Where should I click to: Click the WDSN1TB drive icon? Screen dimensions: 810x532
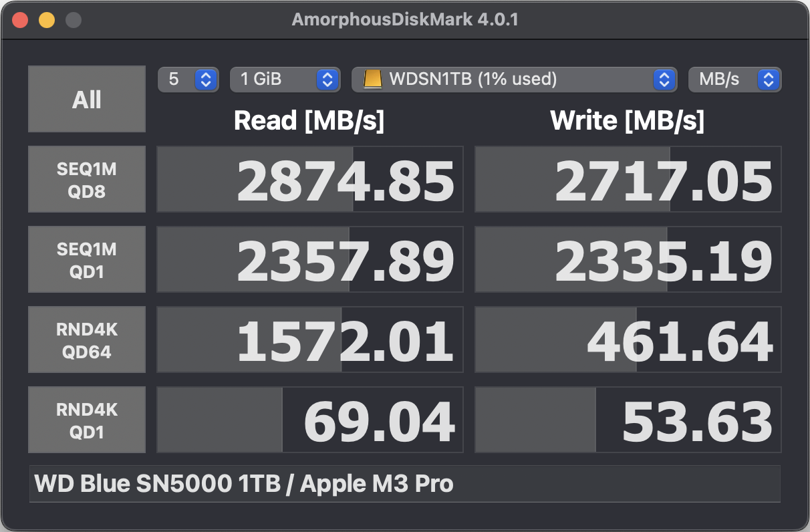click(372, 80)
